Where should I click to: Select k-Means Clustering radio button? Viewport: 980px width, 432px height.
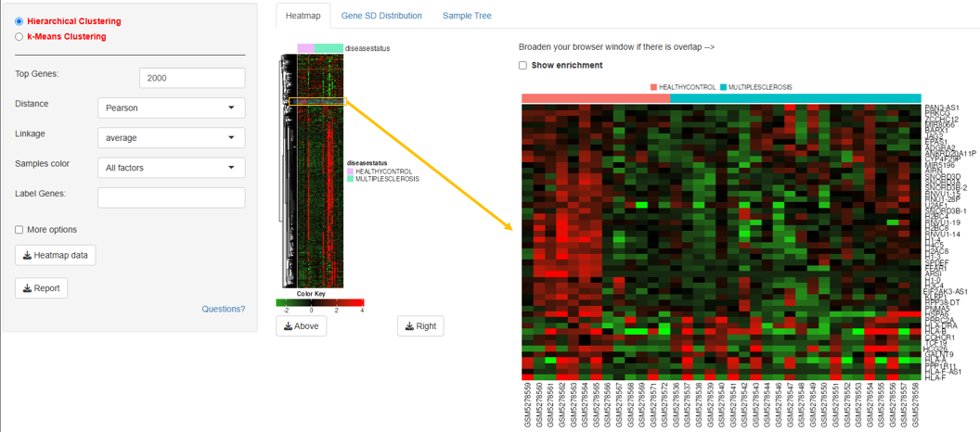pos(19,36)
